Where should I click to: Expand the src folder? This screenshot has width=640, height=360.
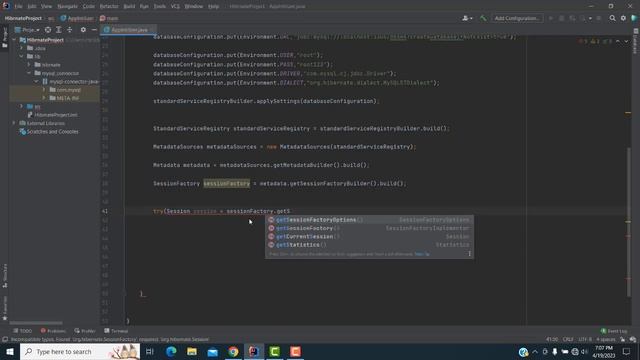pyautogui.click(x=22, y=107)
